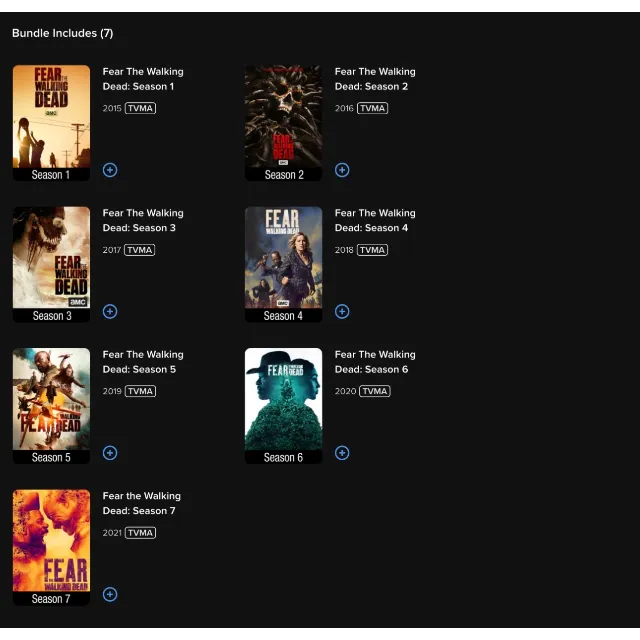Open title link Fear The Walking Dead: Season 6
Viewport: 640px width, 640px height.
coord(375,362)
